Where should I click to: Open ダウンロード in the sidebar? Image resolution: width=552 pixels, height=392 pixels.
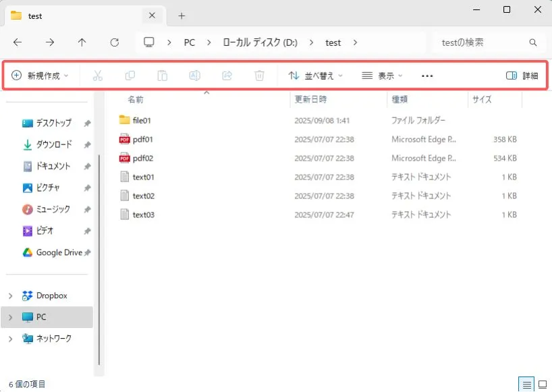coord(53,144)
